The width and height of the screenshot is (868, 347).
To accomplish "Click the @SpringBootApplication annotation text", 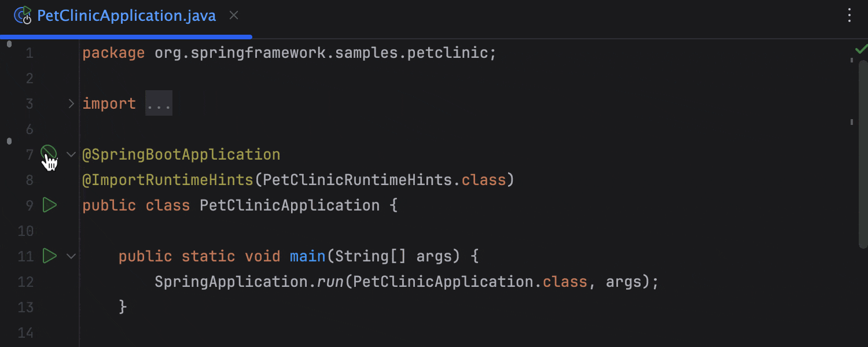I will point(181,154).
